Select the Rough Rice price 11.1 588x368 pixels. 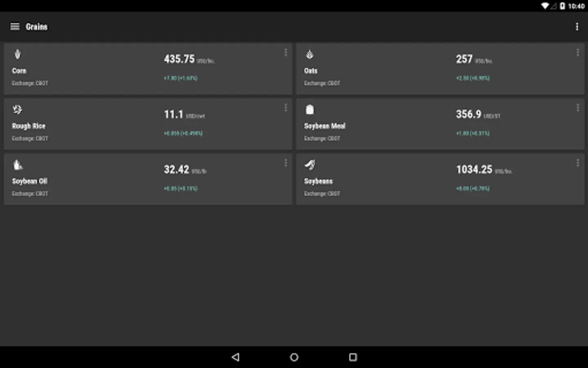pos(174,114)
